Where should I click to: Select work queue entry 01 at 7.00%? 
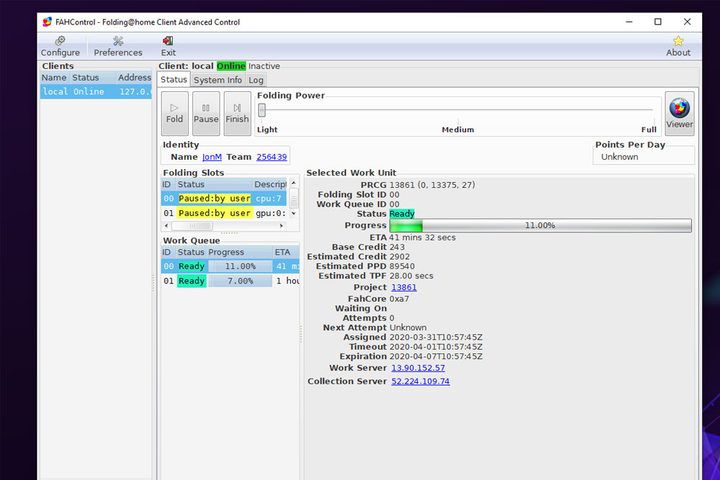click(230, 281)
